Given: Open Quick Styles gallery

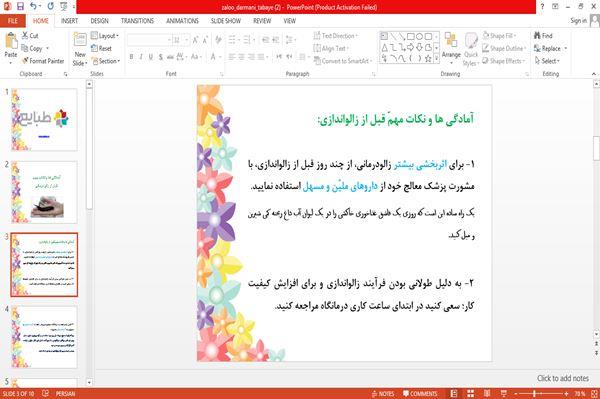Looking at the screenshot, I should (471, 49).
